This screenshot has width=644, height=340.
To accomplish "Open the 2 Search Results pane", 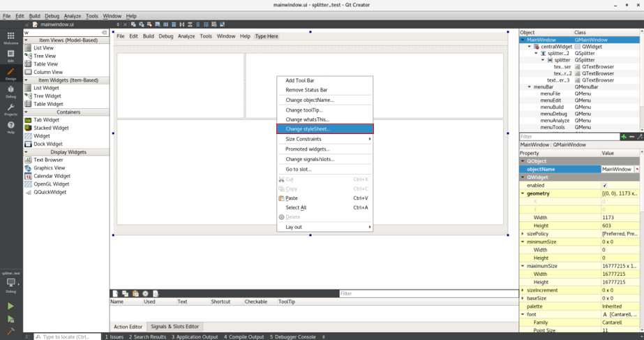I will 147,337.
